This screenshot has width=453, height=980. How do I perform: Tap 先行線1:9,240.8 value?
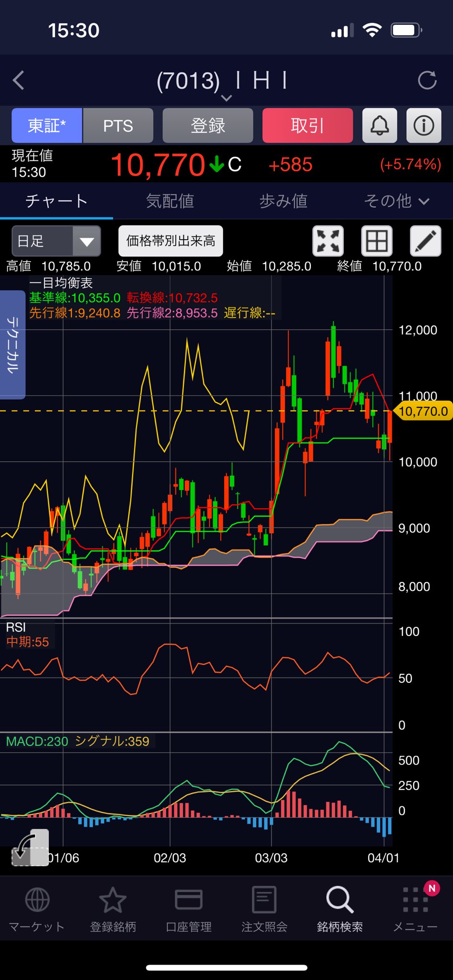coord(75,312)
